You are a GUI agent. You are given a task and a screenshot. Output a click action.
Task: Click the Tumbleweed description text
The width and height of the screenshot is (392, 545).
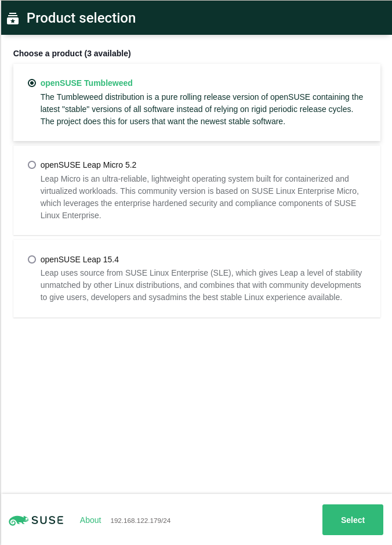(x=201, y=109)
